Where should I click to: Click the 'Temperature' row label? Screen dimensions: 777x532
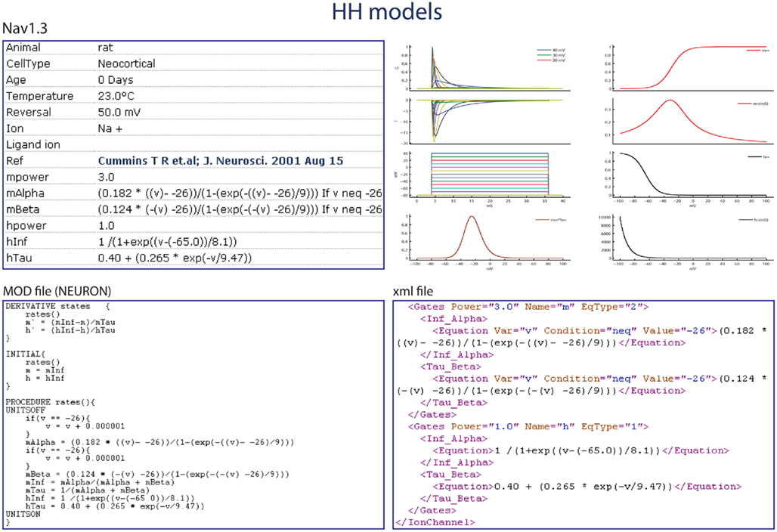coord(39,96)
